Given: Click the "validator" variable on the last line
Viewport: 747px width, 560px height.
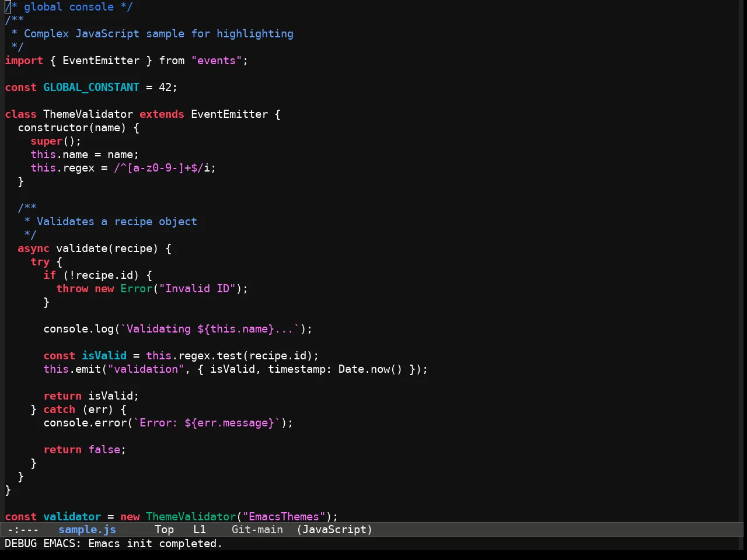Looking at the screenshot, I should (72, 517).
